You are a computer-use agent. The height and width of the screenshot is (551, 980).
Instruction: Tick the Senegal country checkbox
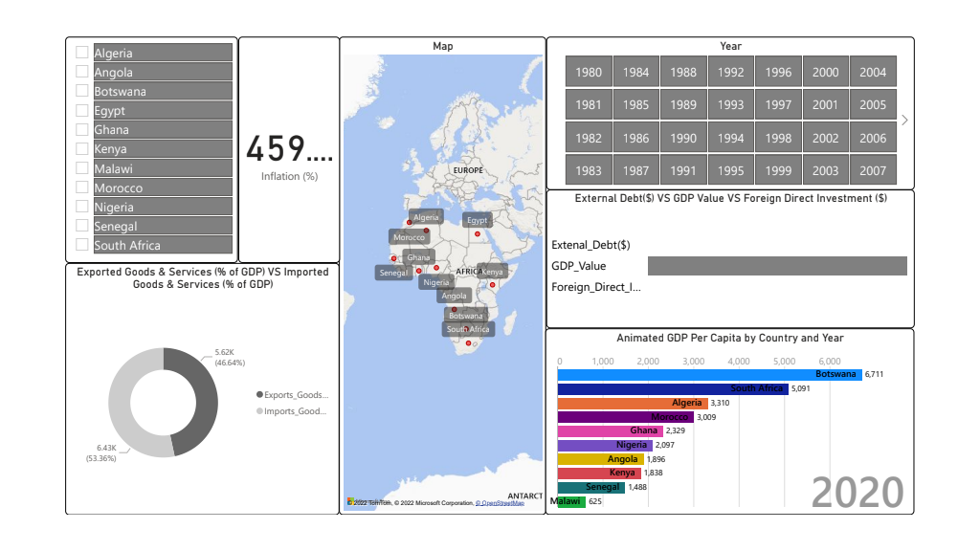click(x=82, y=226)
